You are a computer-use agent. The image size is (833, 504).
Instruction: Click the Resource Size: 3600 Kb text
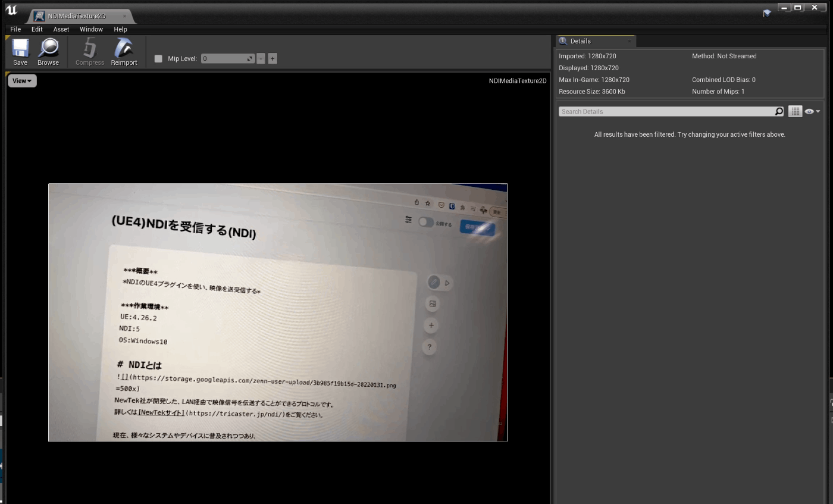click(x=591, y=92)
